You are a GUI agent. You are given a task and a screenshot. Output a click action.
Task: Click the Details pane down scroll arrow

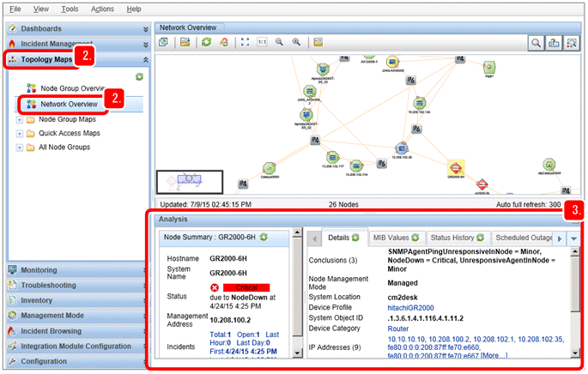click(x=575, y=353)
